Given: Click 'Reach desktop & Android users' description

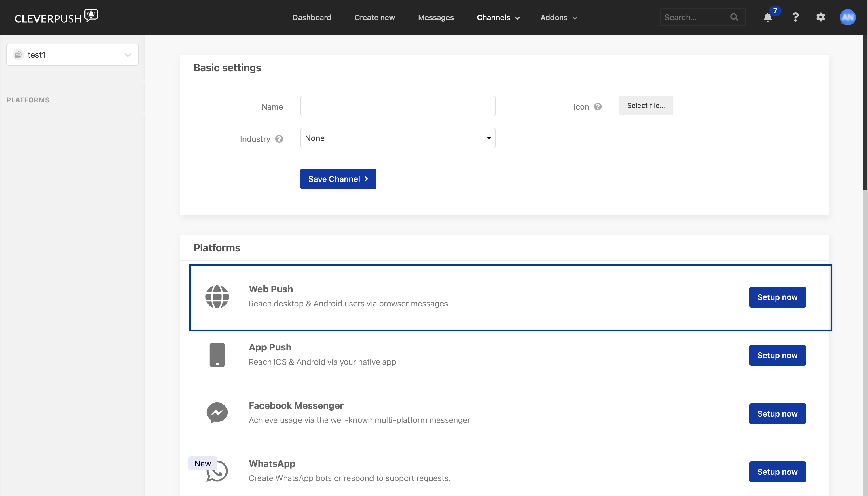Looking at the screenshot, I should click(348, 304).
